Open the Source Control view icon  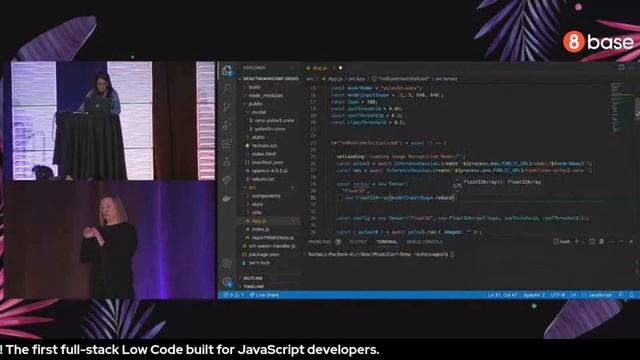click(227, 107)
